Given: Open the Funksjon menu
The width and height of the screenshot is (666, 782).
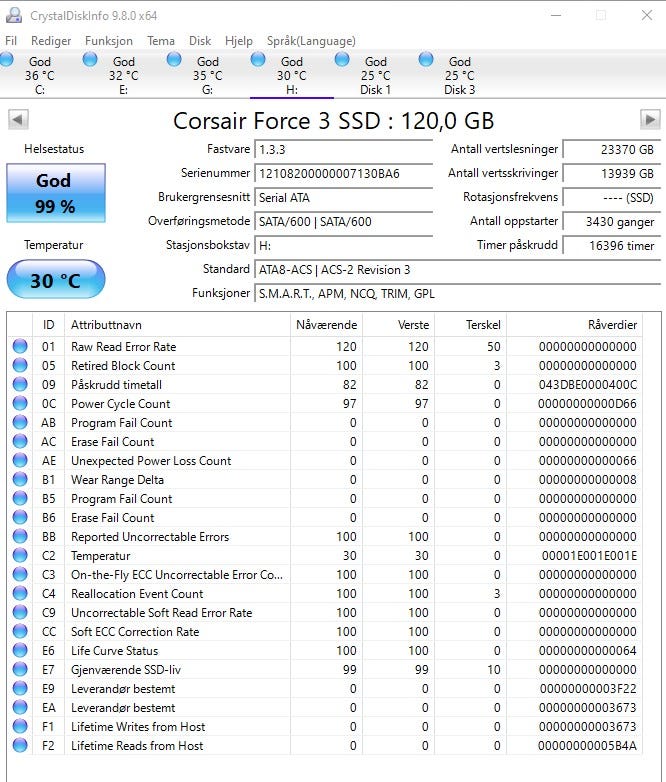Looking at the screenshot, I should [x=109, y=41].
